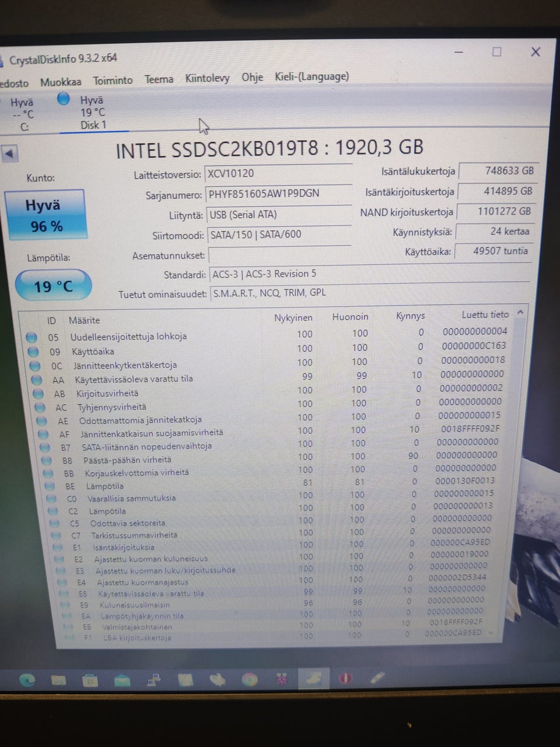560x747 pixels.
Task: Open Microsoft Store from the taskbar
Action: coord(90,680)
